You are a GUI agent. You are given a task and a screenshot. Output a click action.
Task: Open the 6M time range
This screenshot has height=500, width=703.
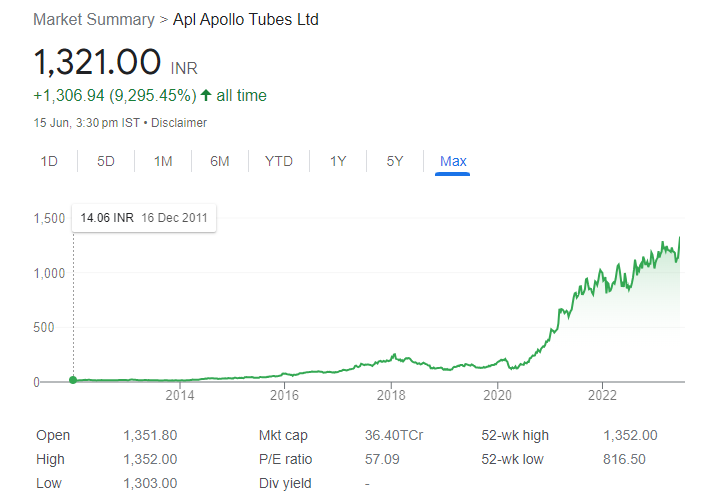tap(220, 161)
